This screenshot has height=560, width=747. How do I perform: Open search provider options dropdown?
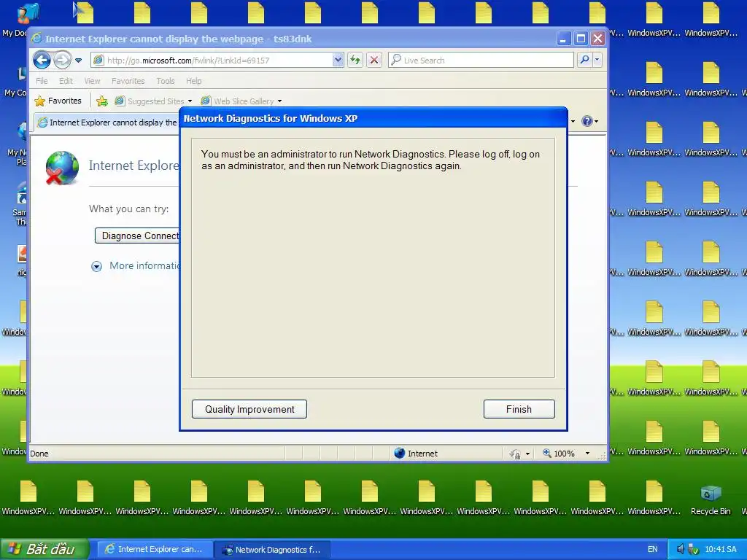(597, 60)
